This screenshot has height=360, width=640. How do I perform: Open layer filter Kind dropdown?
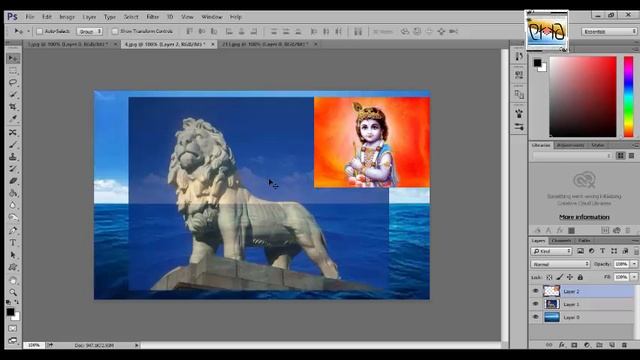point(551,251)
